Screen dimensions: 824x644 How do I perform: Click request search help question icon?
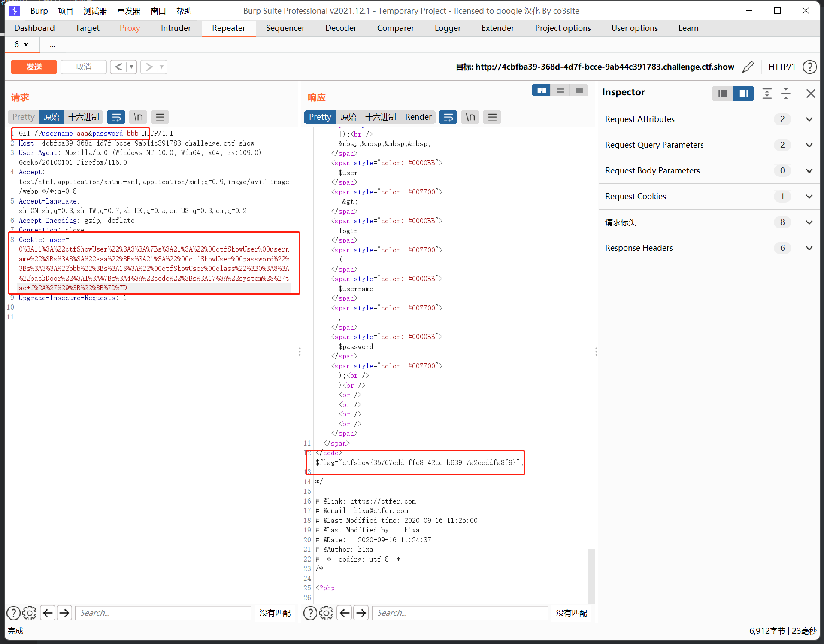click(13, 613)
